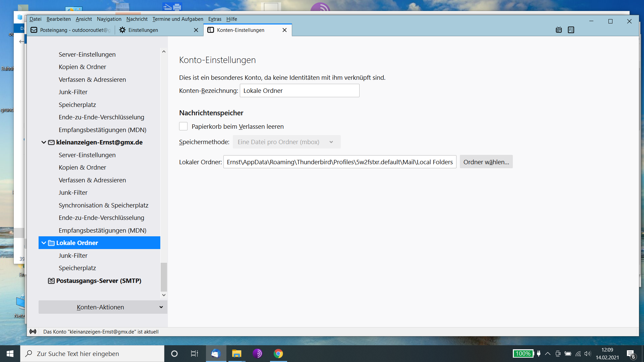
Task: Collapse the kleinanzeigen-Ernst@gmx.de account tree
Action: 44,142
